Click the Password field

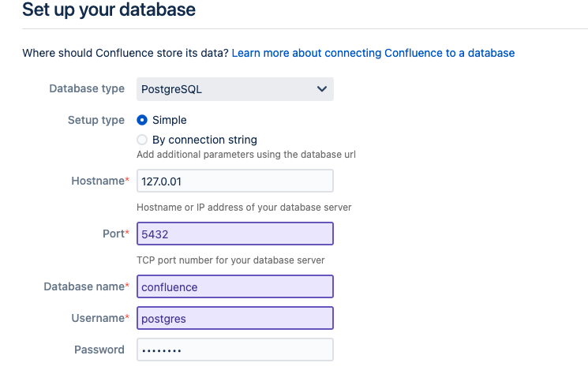pos(234,350)
